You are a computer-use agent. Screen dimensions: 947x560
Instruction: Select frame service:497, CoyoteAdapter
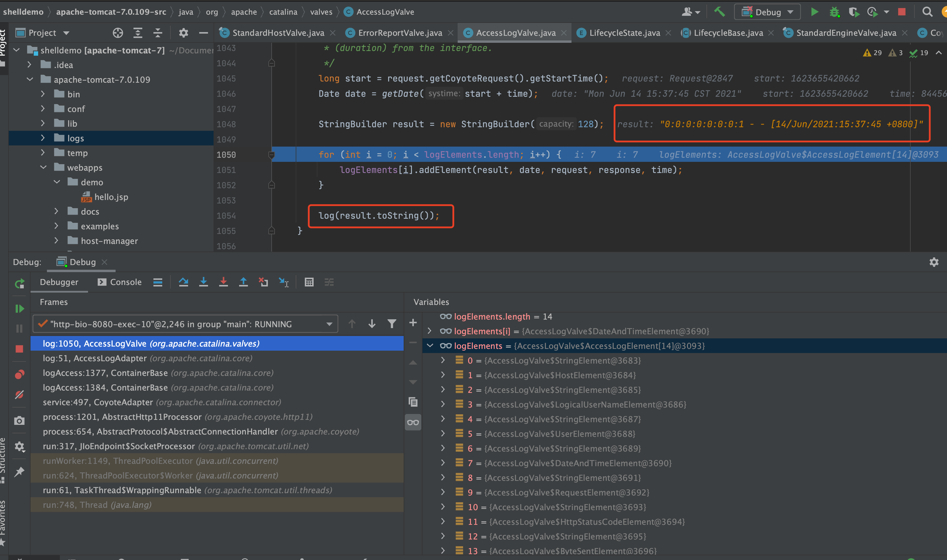point(217,402)
